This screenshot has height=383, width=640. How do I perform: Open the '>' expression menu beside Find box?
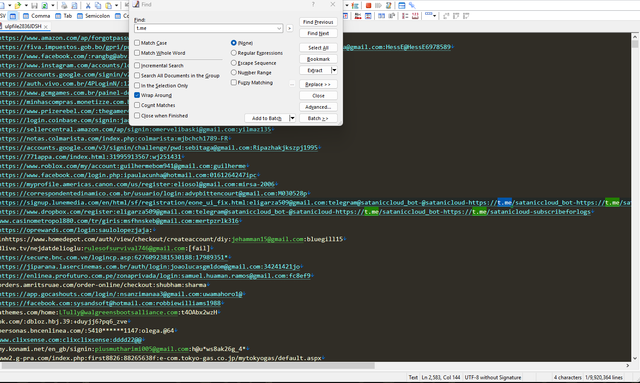coord(289,28)
